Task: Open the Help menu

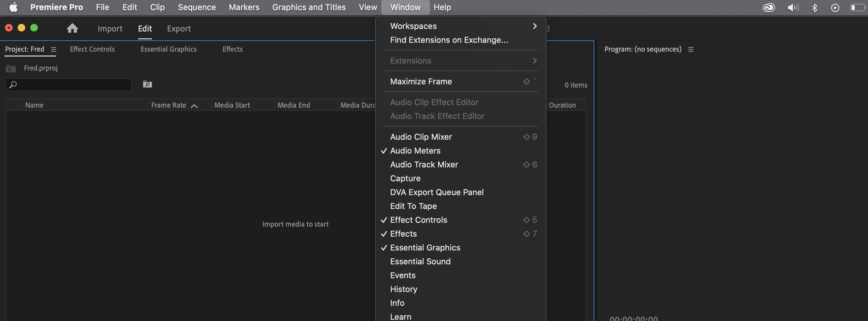Action: [x=443, y=7]
